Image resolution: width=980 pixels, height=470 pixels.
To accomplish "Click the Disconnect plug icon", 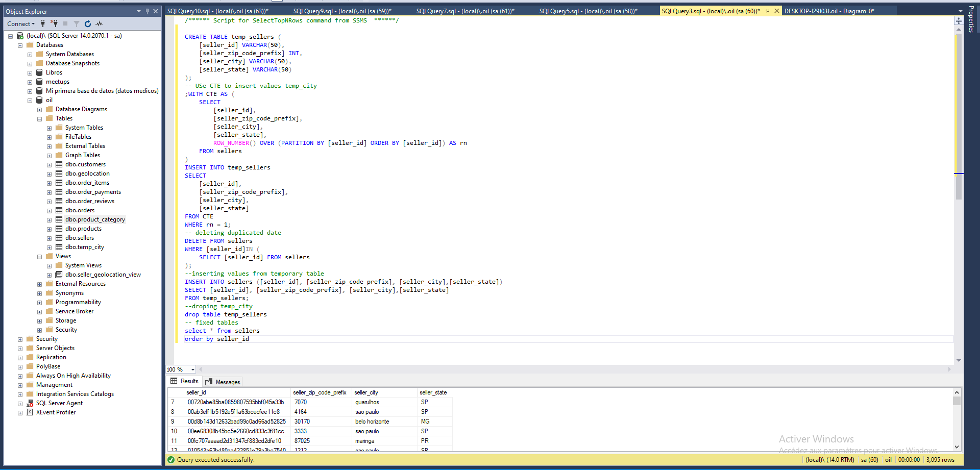I will 54,23.
